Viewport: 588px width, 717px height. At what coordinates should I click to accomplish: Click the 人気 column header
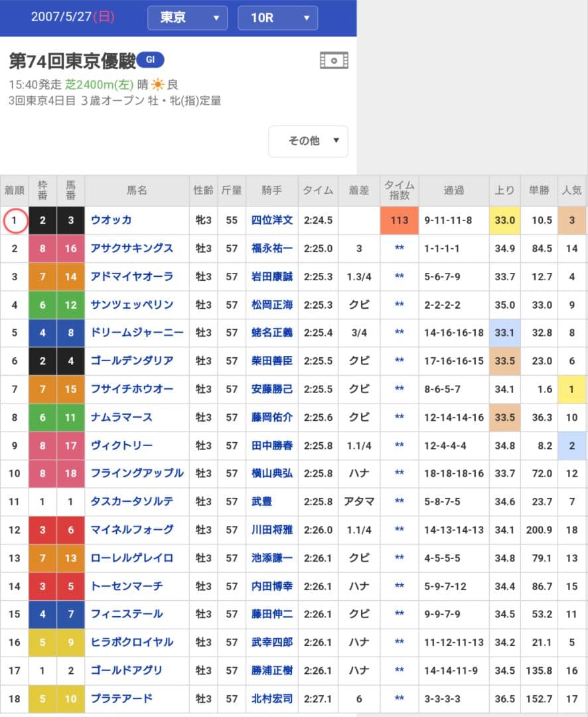tap(571, 191)
